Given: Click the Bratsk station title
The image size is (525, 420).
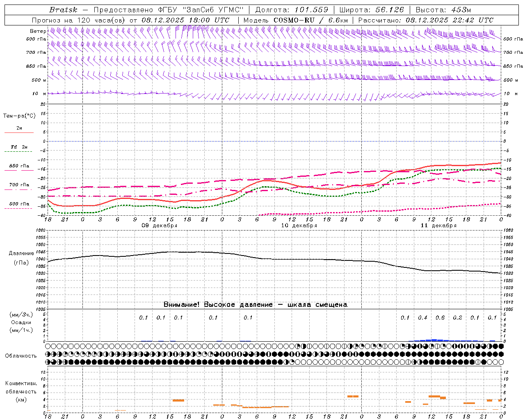Looking at the screenshot, I should tap(63, 10).
